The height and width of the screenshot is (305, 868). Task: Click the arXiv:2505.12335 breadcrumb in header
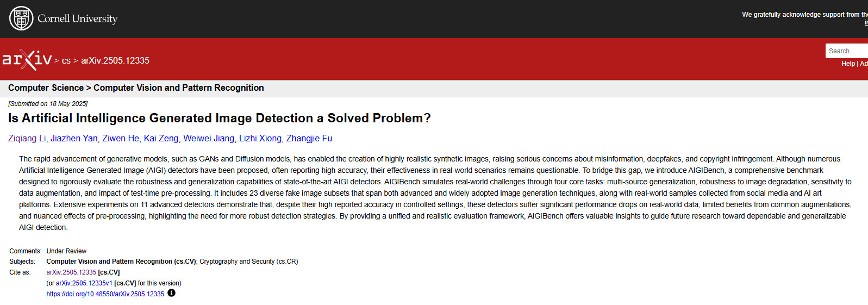pos(115,61)
